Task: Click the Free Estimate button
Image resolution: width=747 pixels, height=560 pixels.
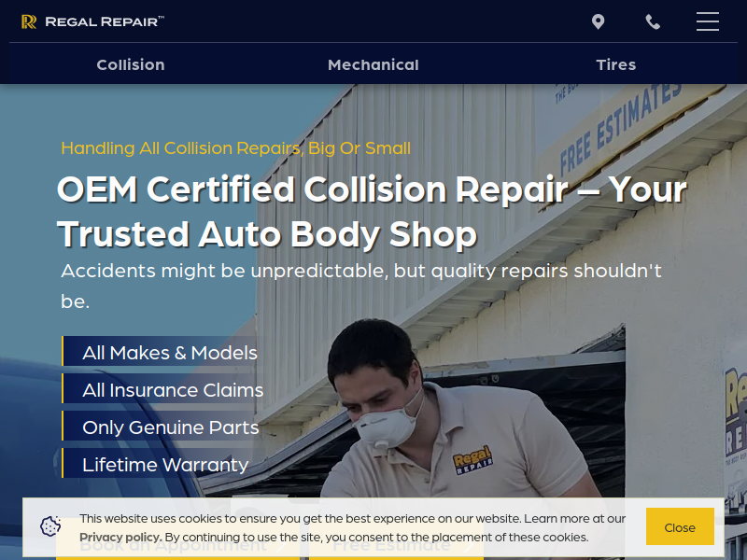Action: pyautogui.click(x=396, y=545)
